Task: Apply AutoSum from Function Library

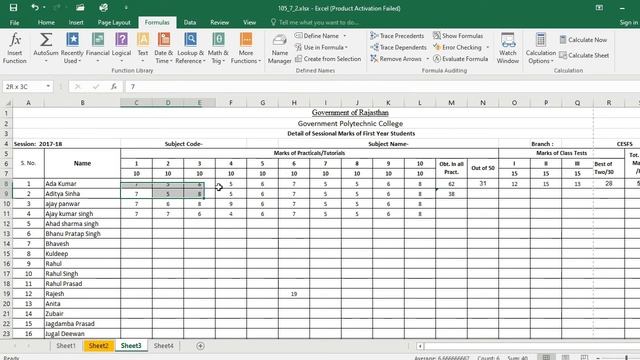Action: point(46,48)
